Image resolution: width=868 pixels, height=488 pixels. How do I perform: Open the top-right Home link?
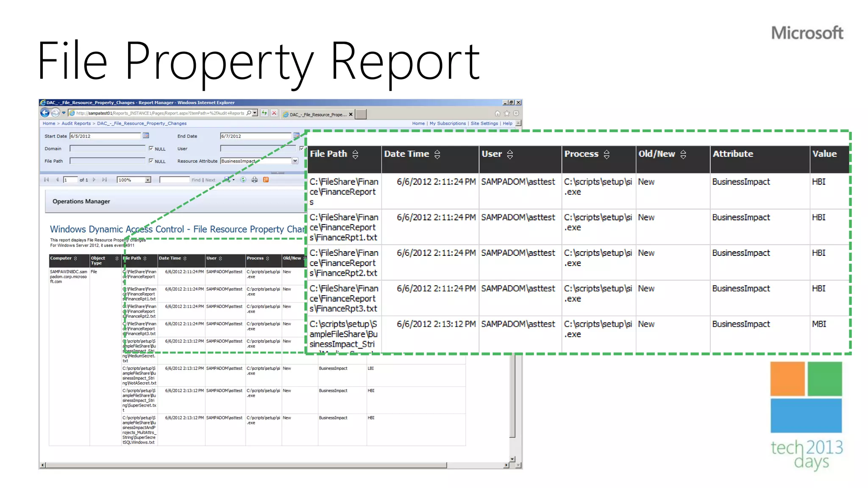[418, 123]
